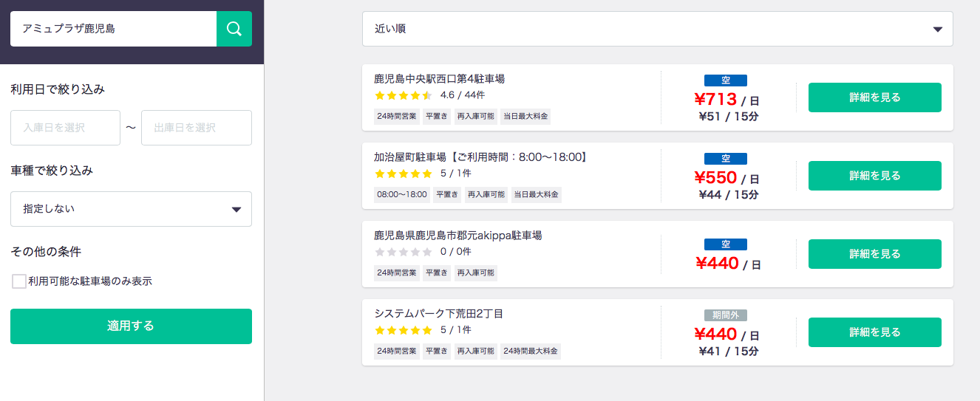This screenshot has height=401, width=980.
Task: Check the 利用可能な駐車場のみ表示 checkbox
Action: [19, 281]
